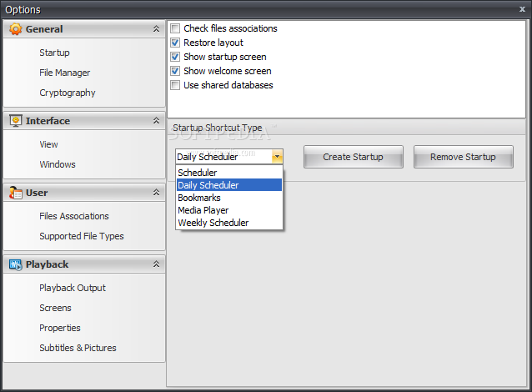
Task: Click the Playback section header label
Action: 48,264
